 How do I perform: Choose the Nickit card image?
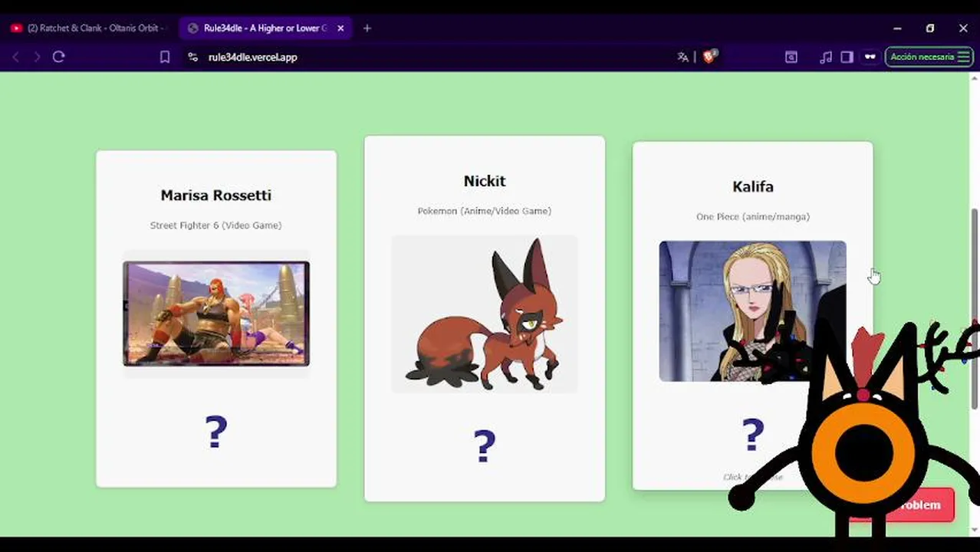[485, 314]
